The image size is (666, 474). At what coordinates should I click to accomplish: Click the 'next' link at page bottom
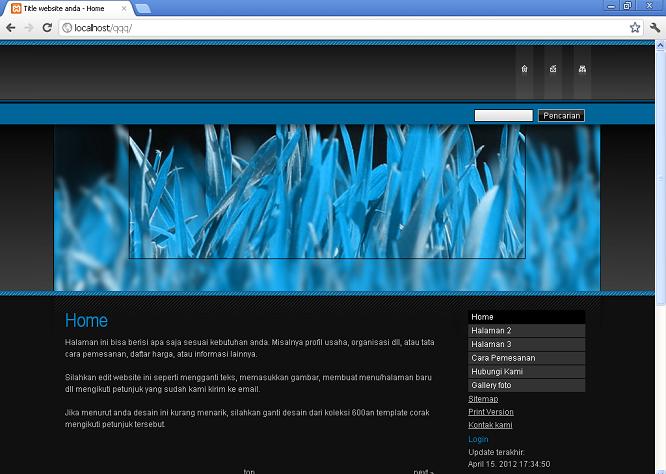pos(423,471)
